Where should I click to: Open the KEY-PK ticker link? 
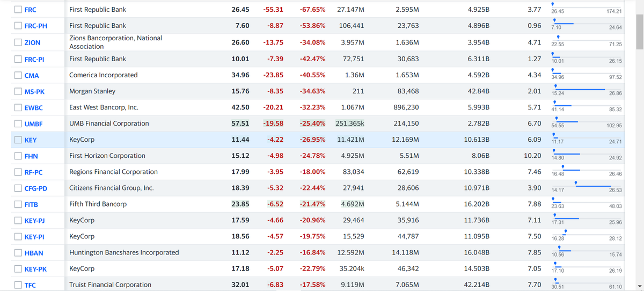(35, 270)
